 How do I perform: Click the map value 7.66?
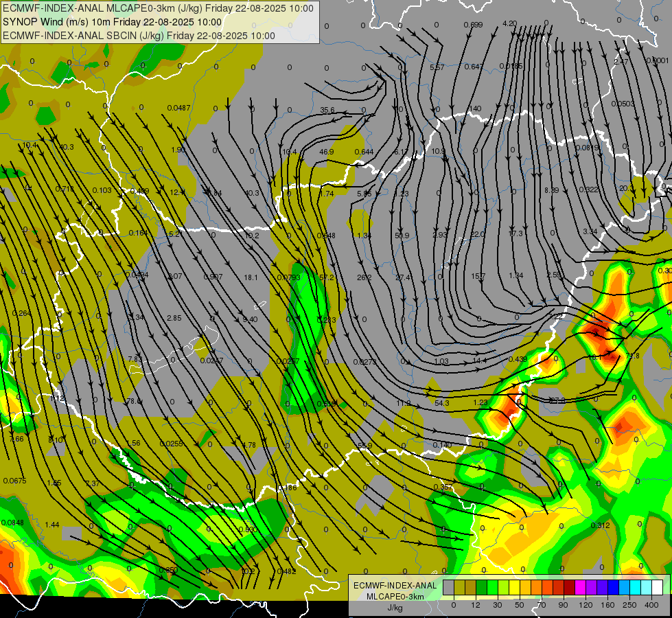[x=16, y=439]
